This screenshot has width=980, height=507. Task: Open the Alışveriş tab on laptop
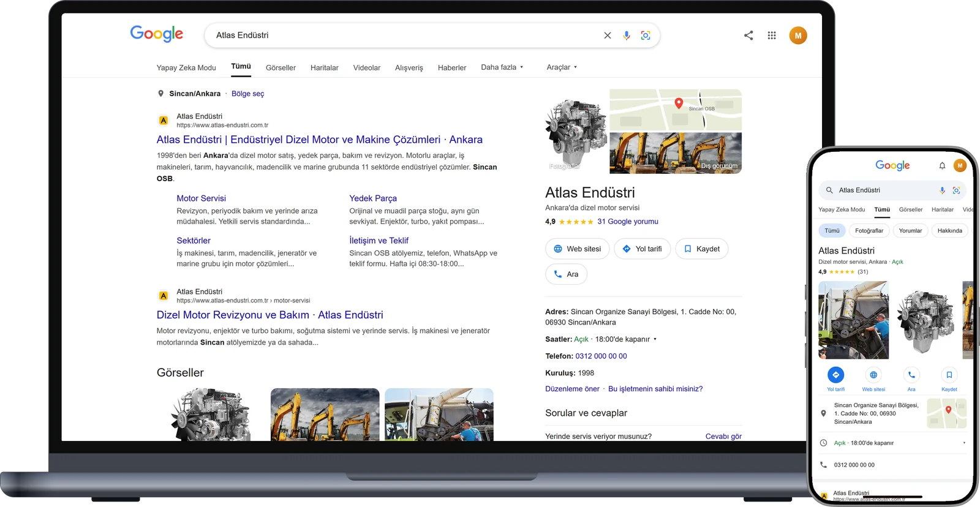click(x=409, y=68)
